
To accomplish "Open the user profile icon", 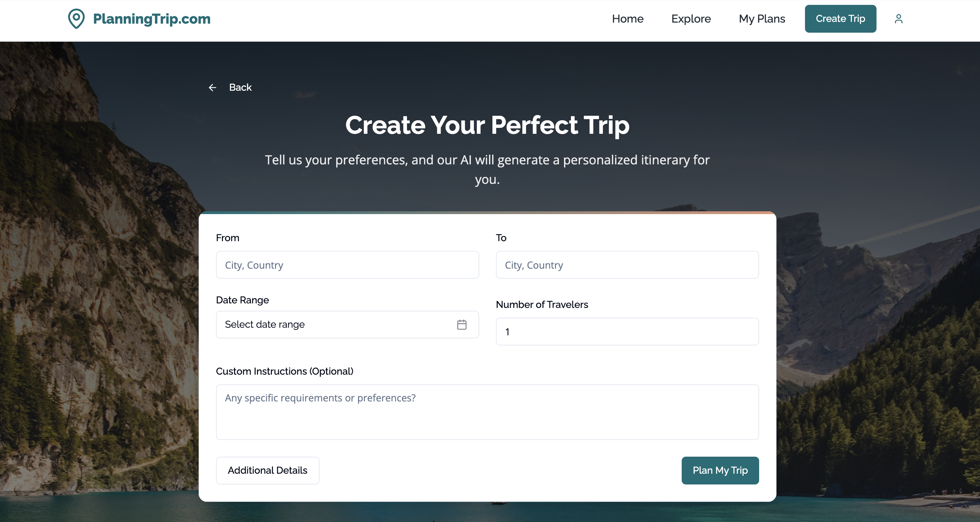I will tap(898, 19).
